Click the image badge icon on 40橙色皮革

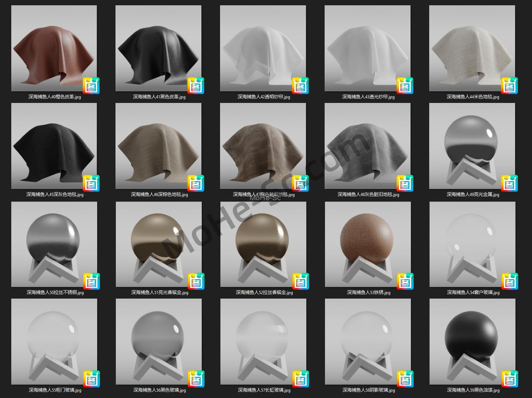pos(91,86)
